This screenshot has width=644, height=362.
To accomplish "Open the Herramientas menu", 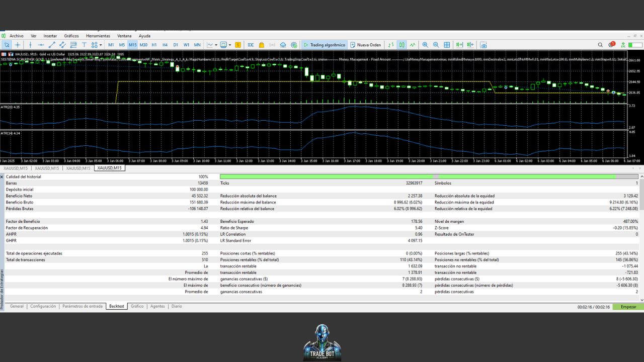I will (98, 36).
